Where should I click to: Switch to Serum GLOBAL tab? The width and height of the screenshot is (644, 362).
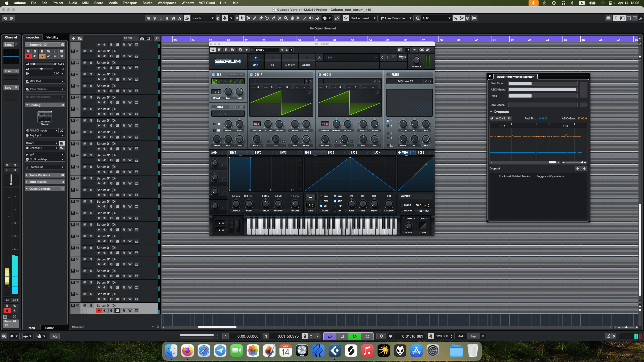[307, 62]
